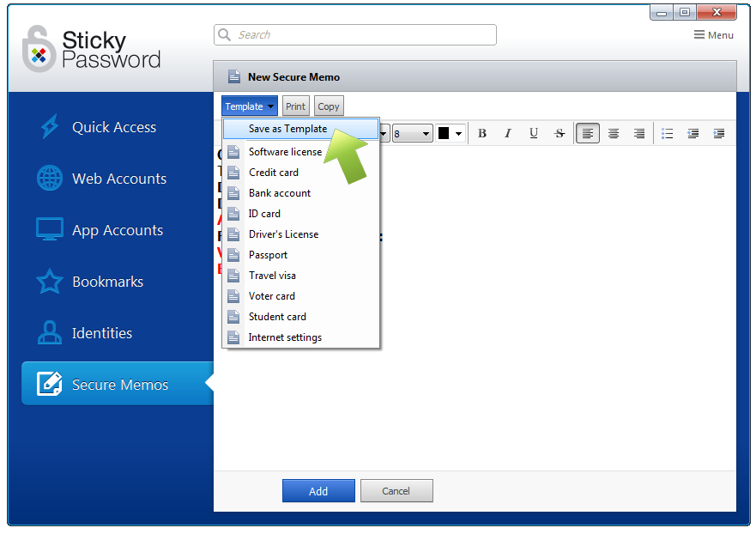Click the Quick Access lightning icon
The height and width of the screenshot is (534, 756).
tap(50, 126)
